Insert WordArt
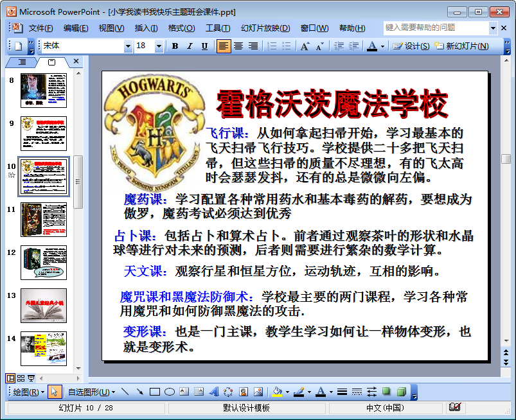This screenshot has height=420, width=516. (x=213, y=392)
